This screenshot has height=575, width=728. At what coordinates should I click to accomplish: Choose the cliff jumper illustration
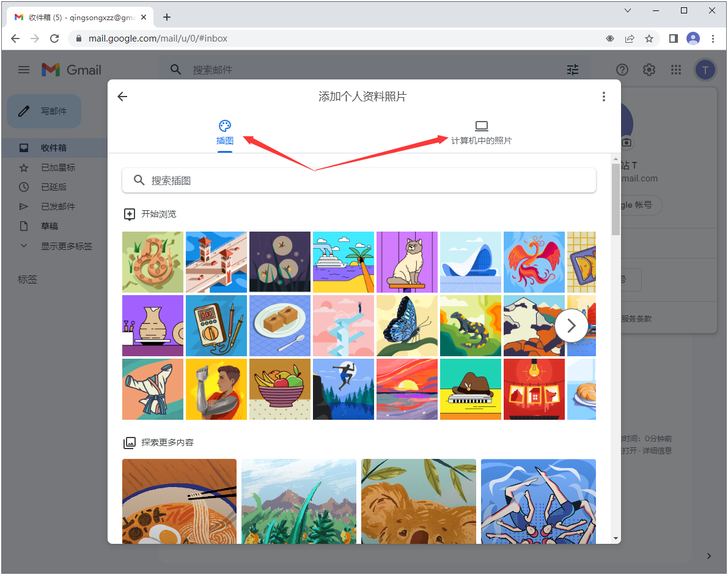344,389
